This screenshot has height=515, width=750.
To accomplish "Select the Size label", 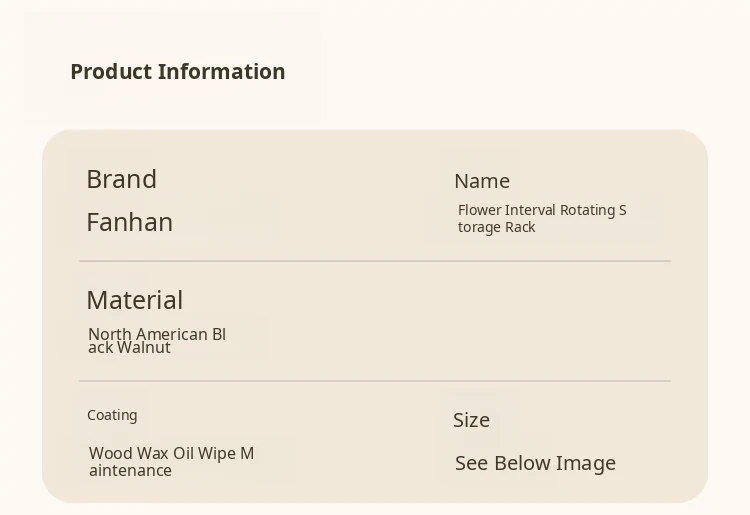I will 471,420.
